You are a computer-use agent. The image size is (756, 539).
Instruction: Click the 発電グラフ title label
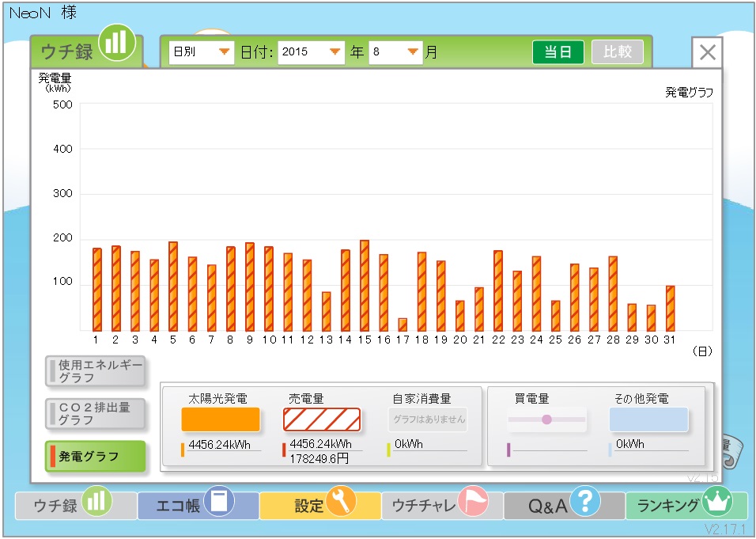[x=689, y=92]
